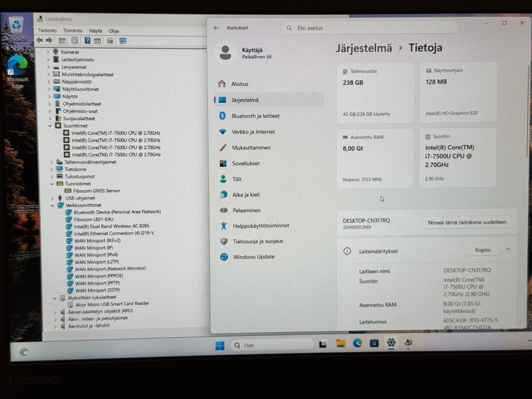Select Intel(R) Ethernet Connection (4) I219-V
The height and width of the screenshot is (399, 532).
click(114, 233)
